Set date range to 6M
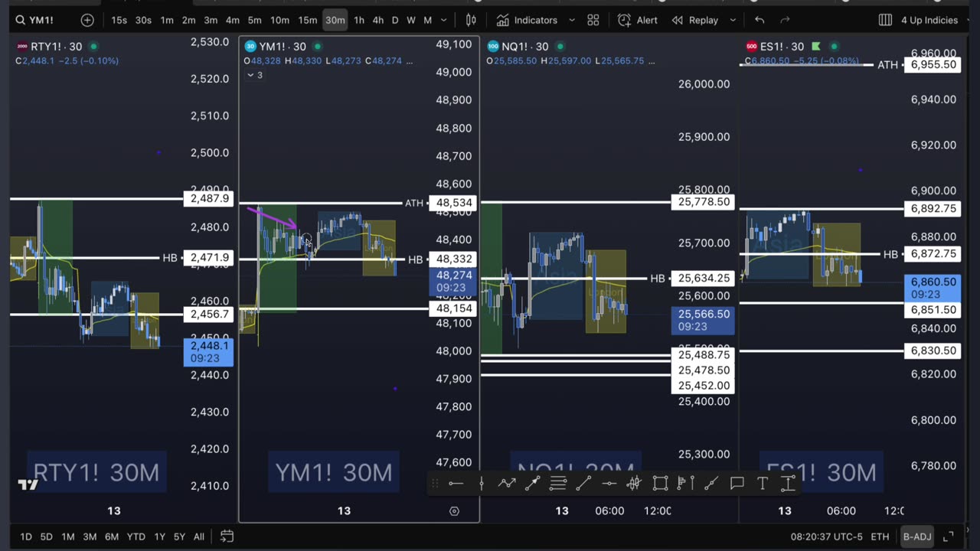The image size is (980, 551). click(x=112, y=536)
